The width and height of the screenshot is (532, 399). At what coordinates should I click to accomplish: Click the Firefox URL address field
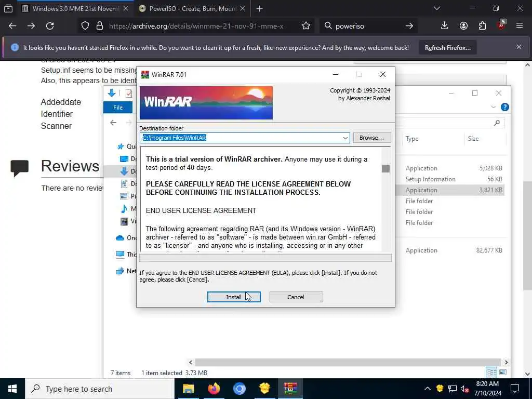(196, 26)
